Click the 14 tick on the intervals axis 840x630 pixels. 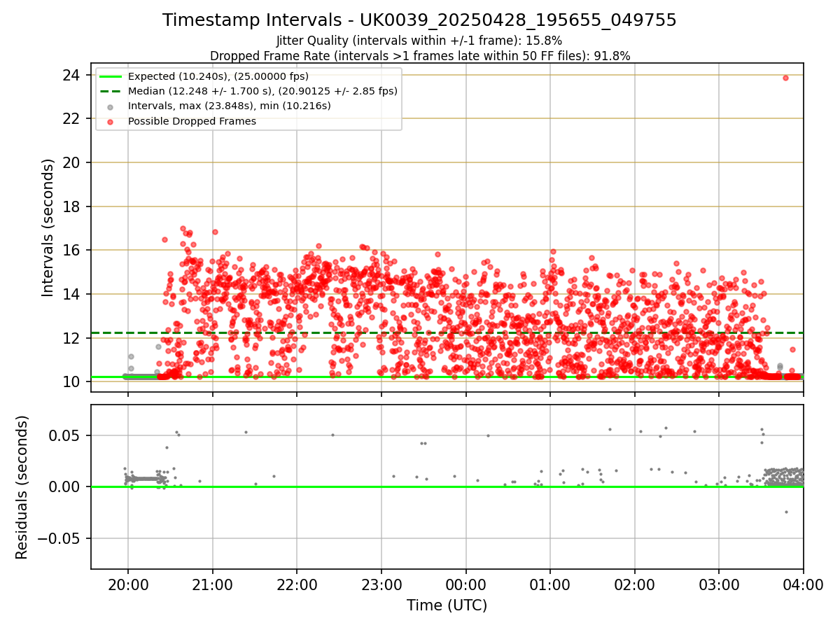pos(72,294)
